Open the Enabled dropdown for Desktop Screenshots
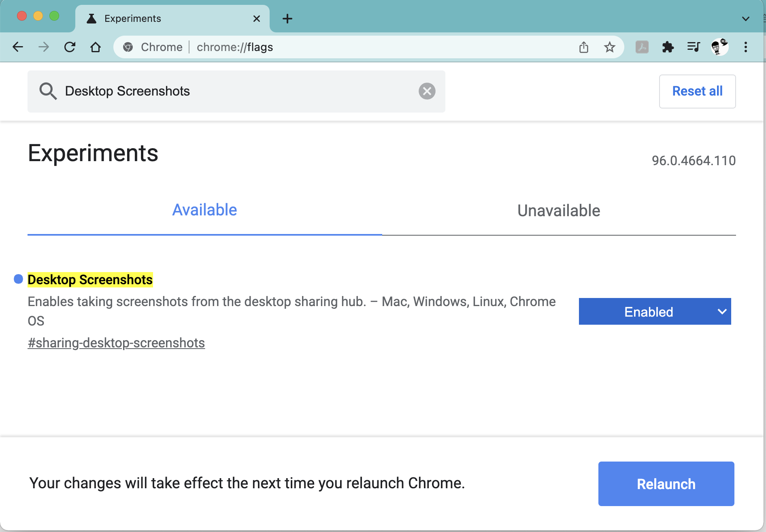 pos(655,311)
